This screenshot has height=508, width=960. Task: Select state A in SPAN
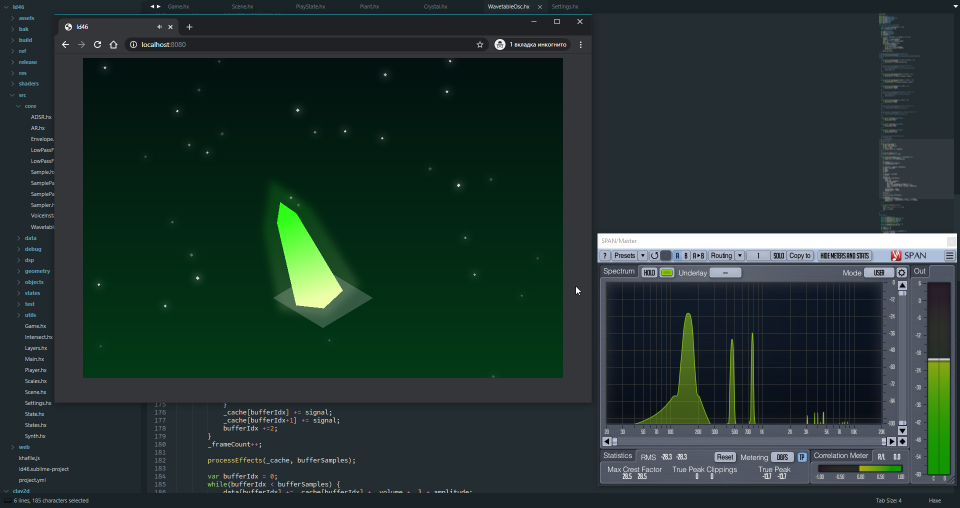[x=677, y=256]
